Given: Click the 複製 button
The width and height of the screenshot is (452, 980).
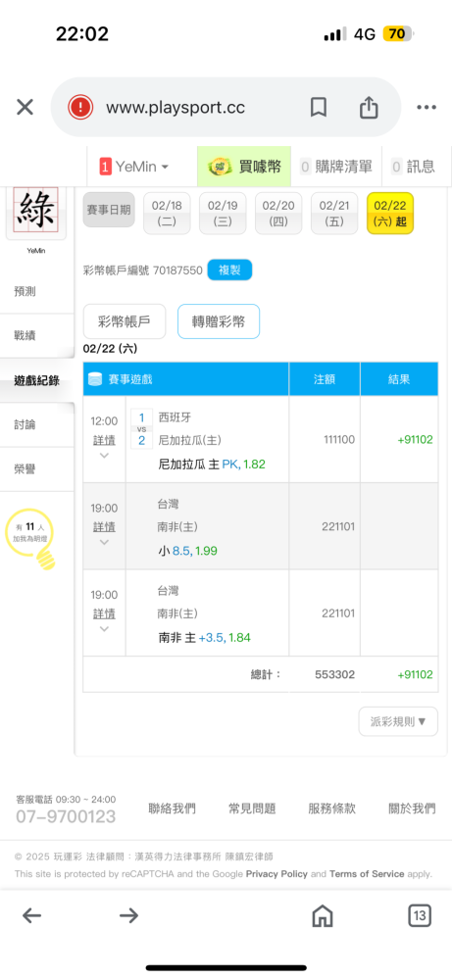Looking at the screenshot, I should (229, 270).
